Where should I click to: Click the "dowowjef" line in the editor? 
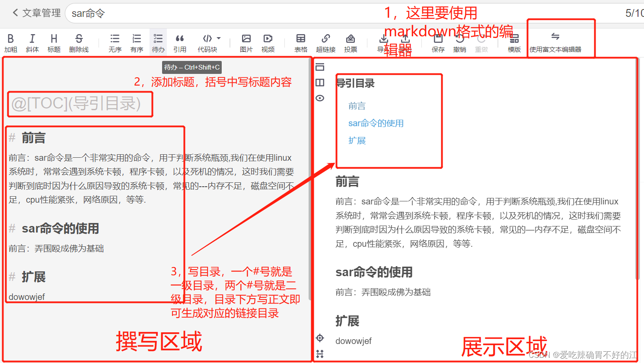tap(27, 297)
